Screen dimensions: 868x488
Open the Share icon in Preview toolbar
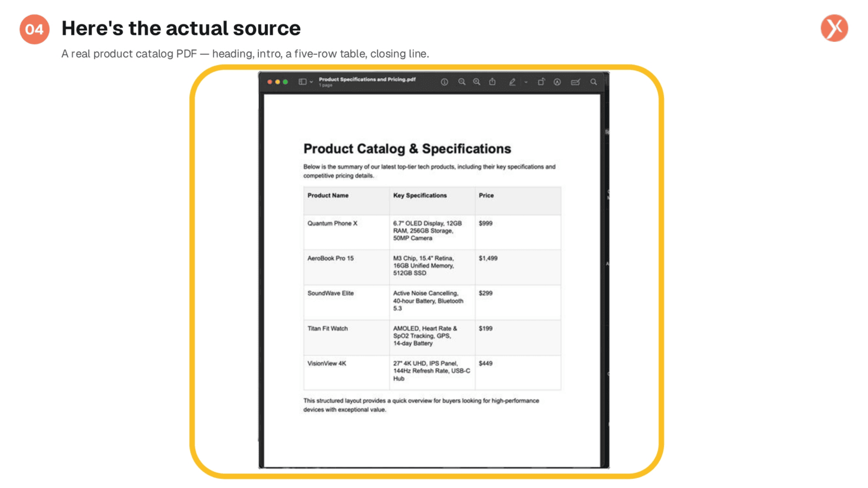(x=493, y=81)
